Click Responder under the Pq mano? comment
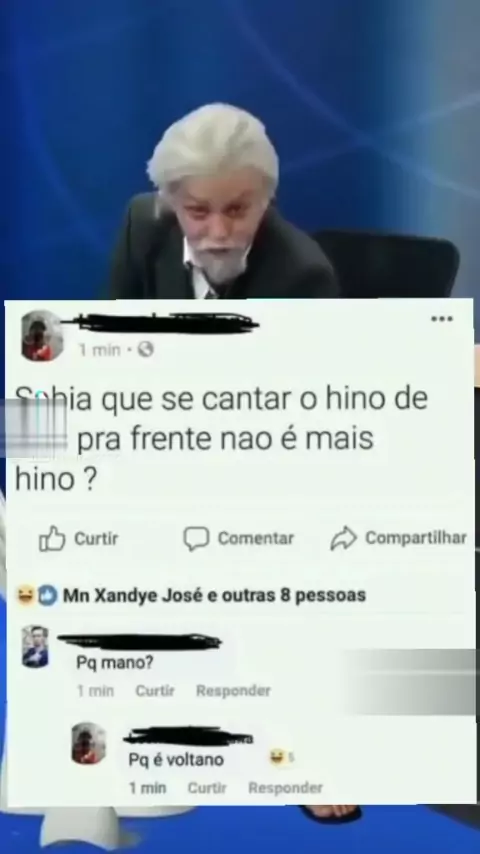 (233, 691)
